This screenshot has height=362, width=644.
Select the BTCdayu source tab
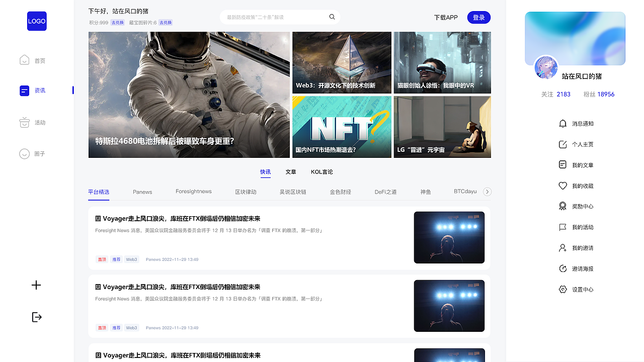click(x=465, y=192)
